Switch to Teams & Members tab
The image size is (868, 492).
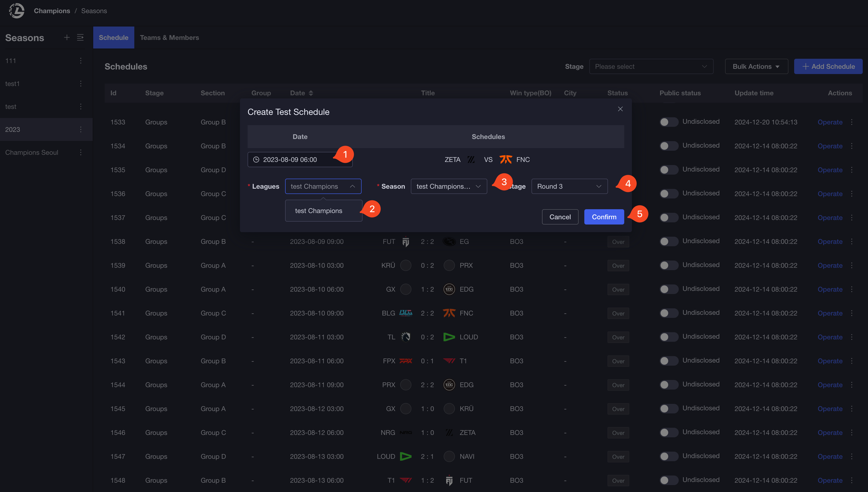169,37
